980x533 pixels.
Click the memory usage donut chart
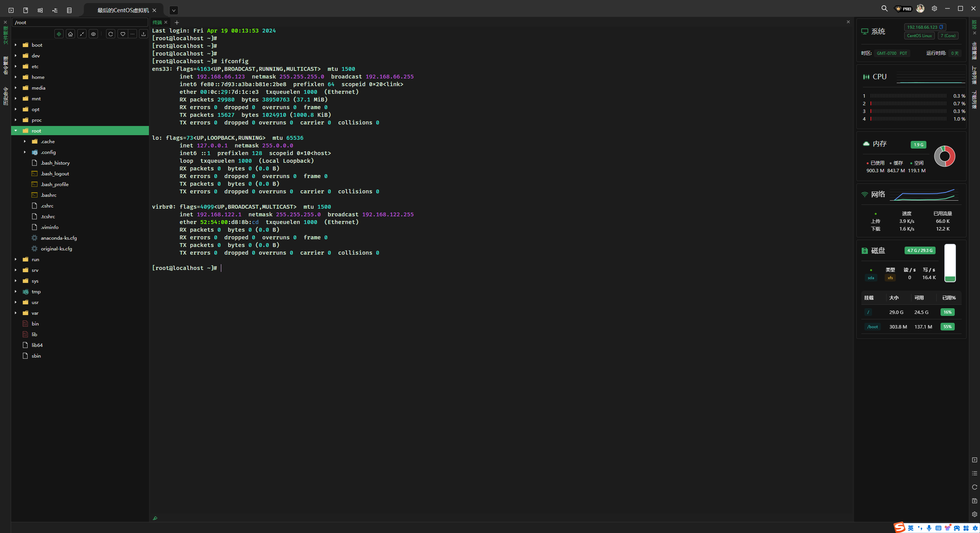[x=945, y=155]
